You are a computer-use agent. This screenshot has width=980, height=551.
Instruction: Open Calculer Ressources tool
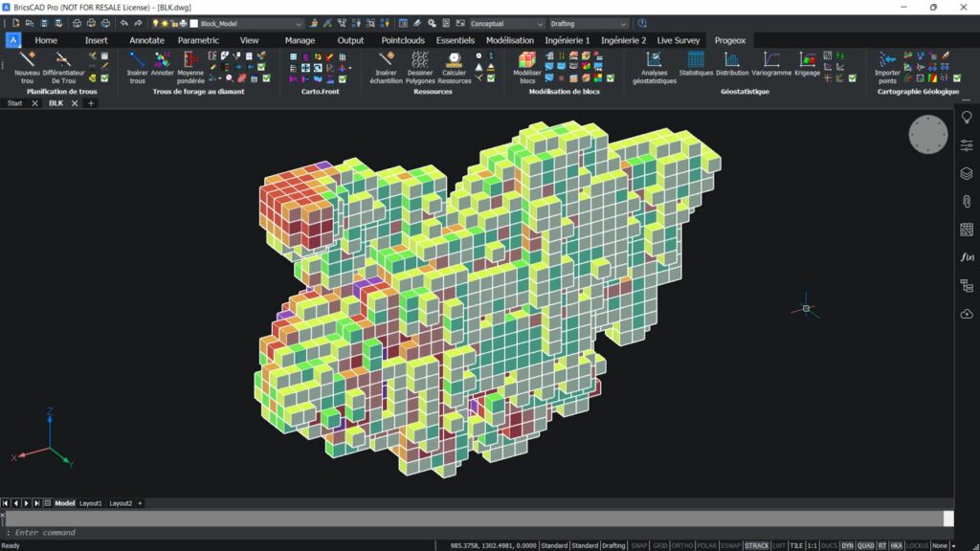coord(455,68)
